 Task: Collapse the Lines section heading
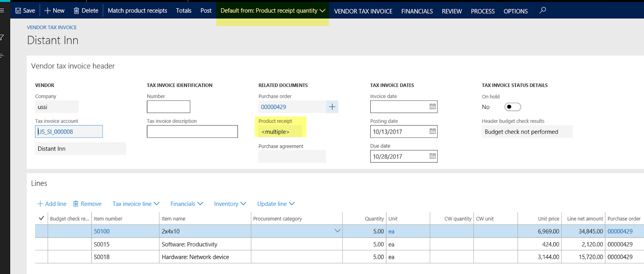click(x=39, y=183)
